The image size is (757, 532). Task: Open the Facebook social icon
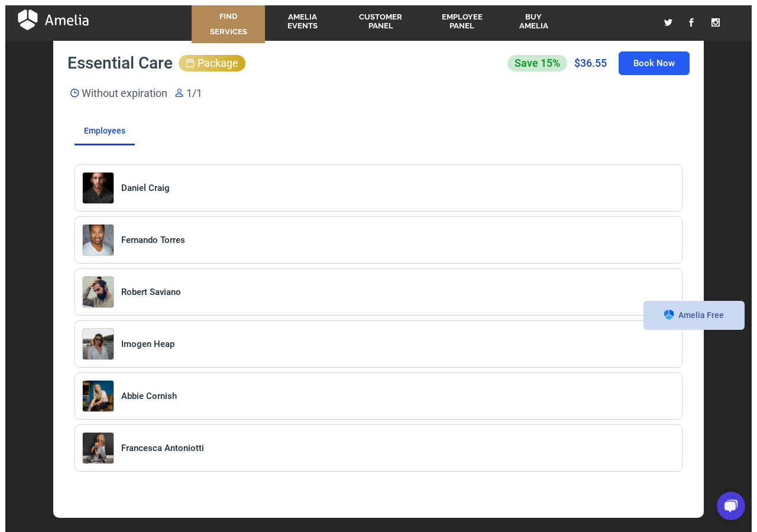tap(691, 22)
